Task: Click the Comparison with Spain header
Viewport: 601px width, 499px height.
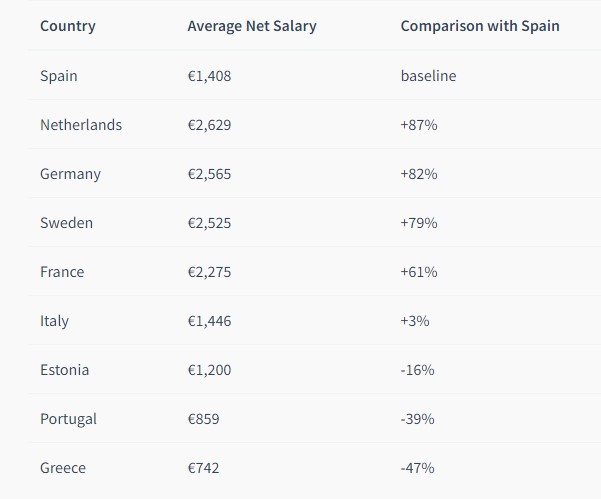Action: point(480,26)
